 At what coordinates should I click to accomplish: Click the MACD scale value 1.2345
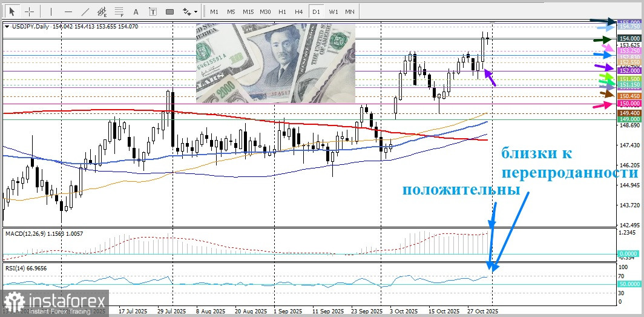[x=627, y=233]
